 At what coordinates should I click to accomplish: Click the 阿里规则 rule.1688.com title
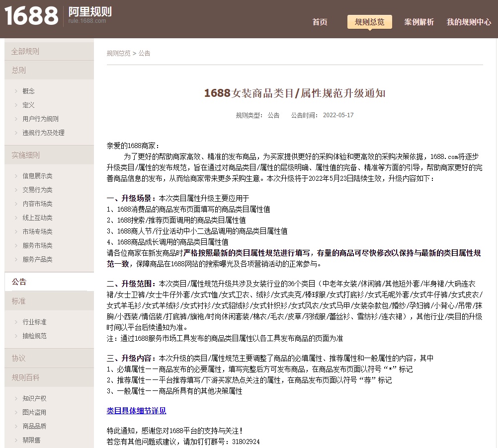tap(90, 15)
